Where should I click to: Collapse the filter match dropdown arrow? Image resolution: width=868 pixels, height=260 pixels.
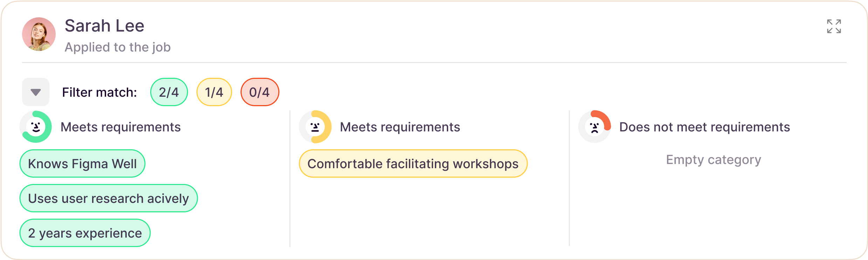click(x=36, y=92)
